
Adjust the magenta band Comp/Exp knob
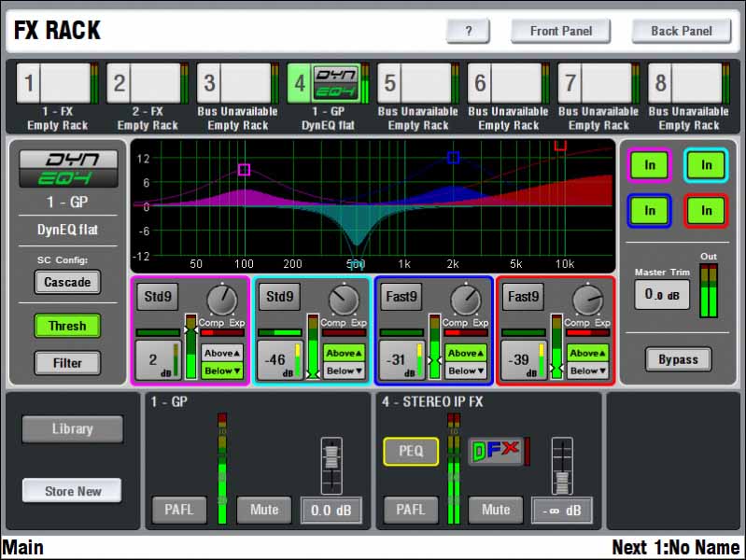222,300
